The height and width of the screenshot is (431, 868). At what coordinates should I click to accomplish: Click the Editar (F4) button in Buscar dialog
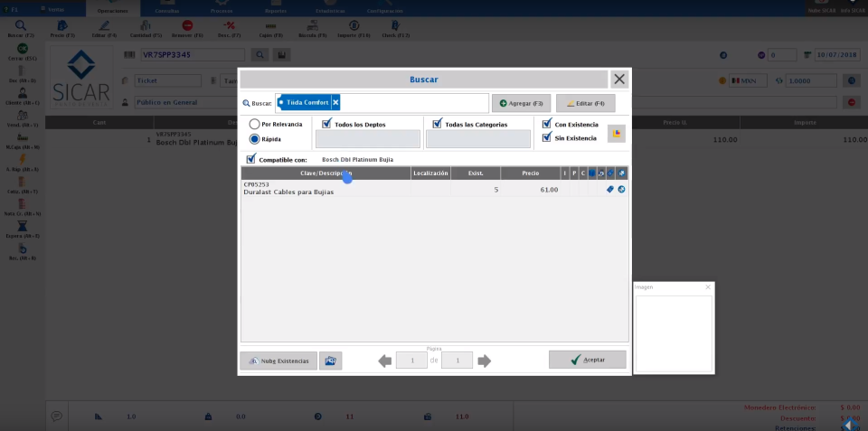click(x=586, y=104)
